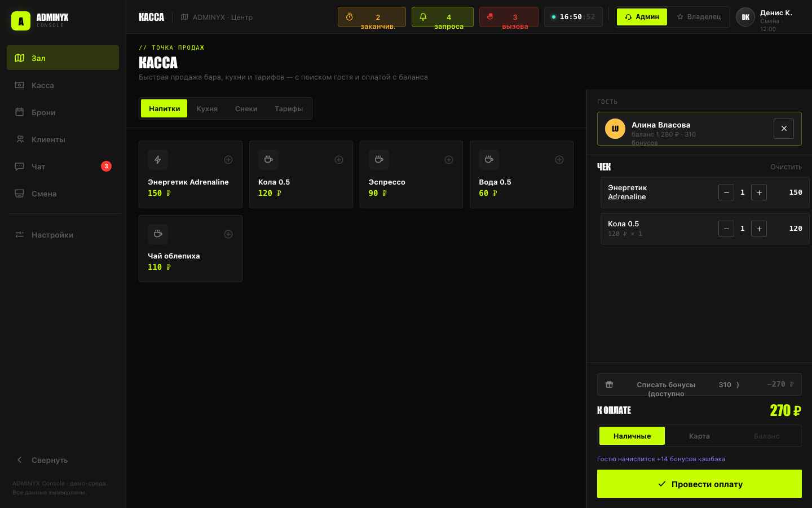This screenshot has height=508, width=812.
Task: Switch role to Админ
Action: (642, 17)
